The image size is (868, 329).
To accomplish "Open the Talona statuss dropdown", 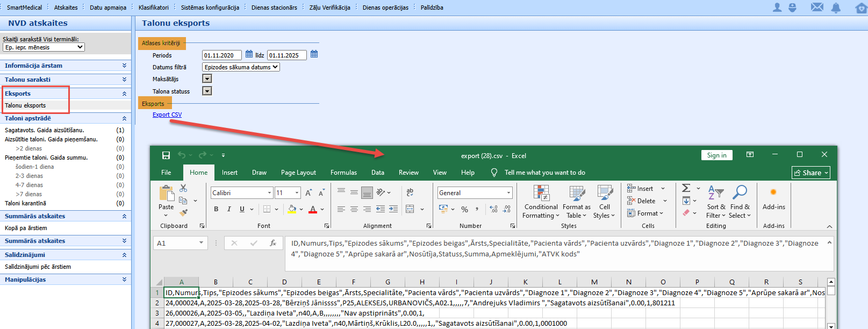I will [x=207, y=91].
